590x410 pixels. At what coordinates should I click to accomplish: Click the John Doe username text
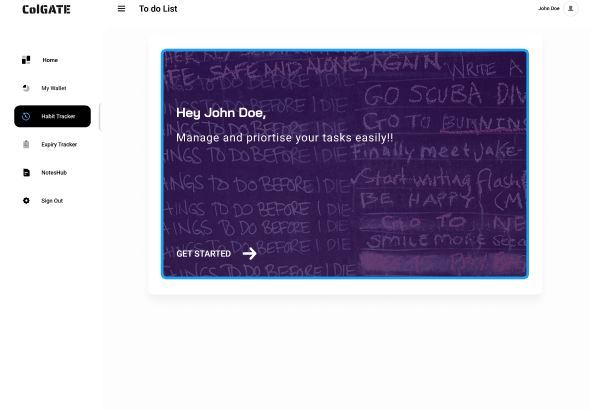coord(549,8)
